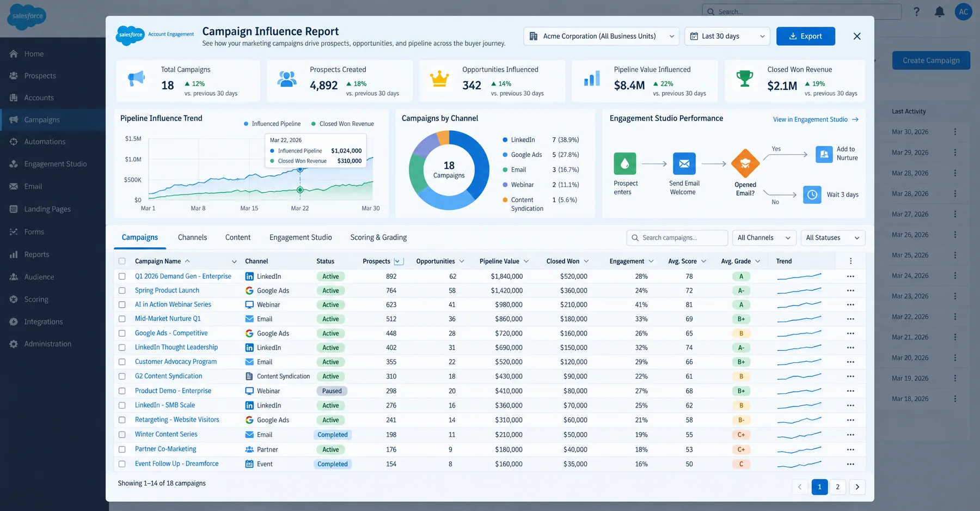Viewport: 980px width, 511px height.
Task: Click the Wait 3 days clock icon
Action: point(812,194)
